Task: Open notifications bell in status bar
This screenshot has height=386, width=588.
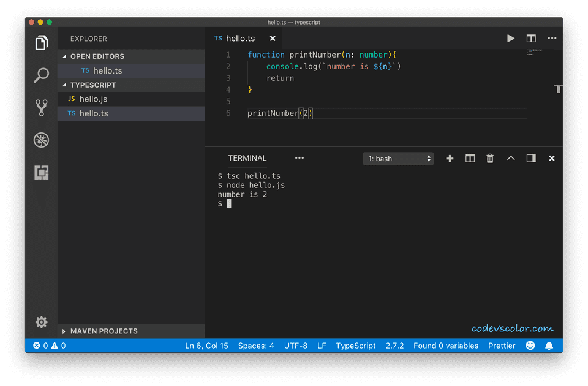Action: [549, 346]
